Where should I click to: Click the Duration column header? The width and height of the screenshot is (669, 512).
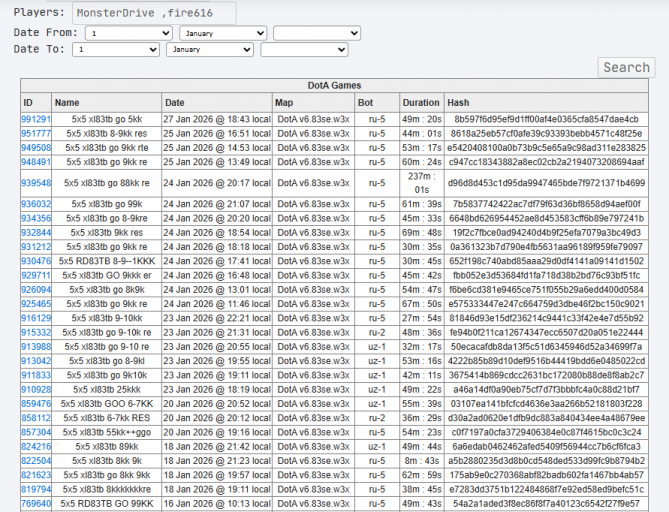(421, 103)
